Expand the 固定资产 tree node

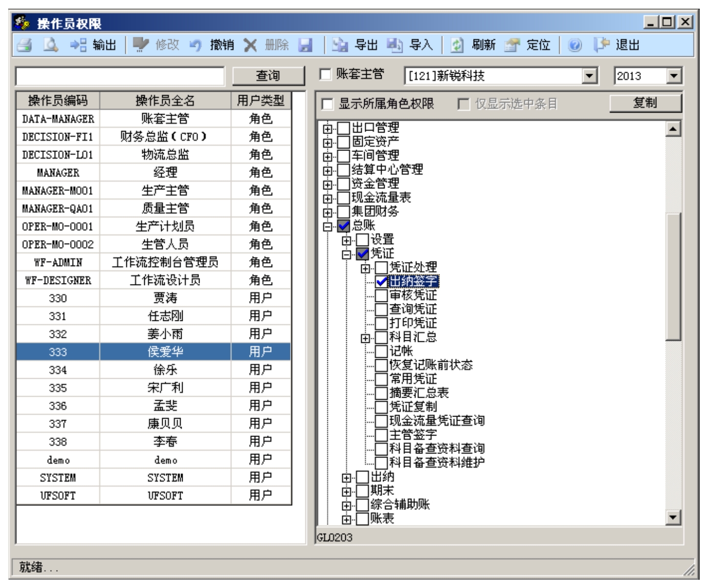327,142
